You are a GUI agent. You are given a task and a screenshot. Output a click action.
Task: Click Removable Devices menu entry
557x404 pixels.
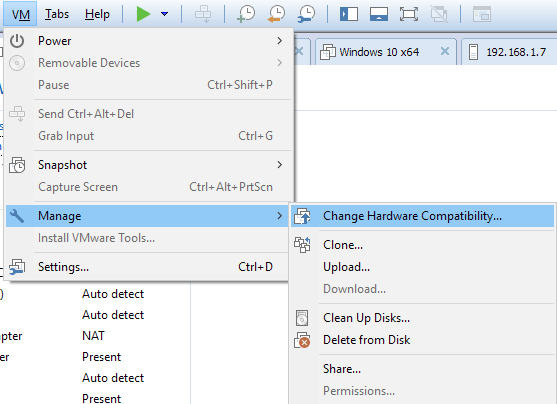(148, 63)
